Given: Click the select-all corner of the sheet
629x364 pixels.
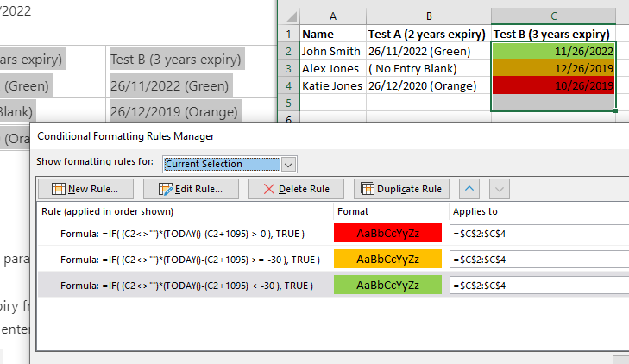Looking at the screenshot, I should click(x=290, y=16).
